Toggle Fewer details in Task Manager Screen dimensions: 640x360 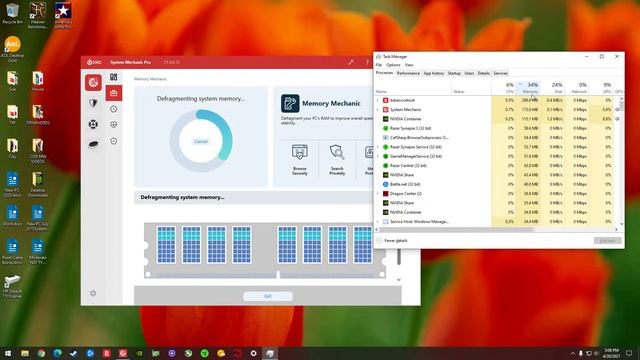392,241
